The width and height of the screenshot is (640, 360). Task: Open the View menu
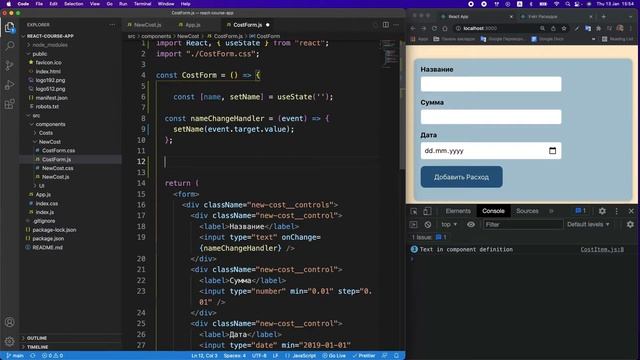(95, 4)
